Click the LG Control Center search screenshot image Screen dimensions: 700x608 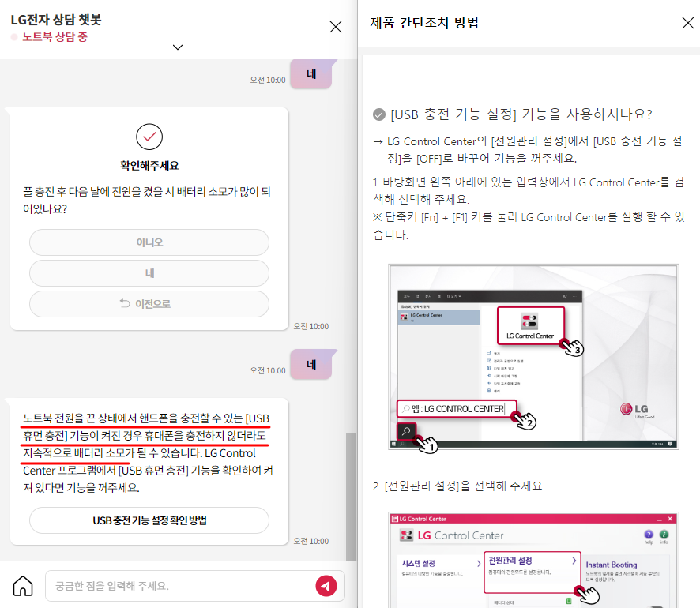(533, 357)
